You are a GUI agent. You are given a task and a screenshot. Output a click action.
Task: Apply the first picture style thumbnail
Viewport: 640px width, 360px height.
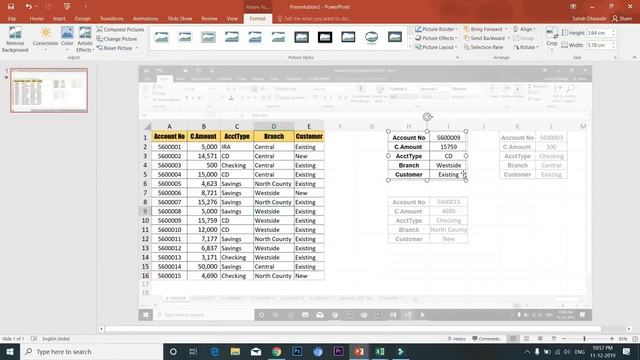point(162,37)
